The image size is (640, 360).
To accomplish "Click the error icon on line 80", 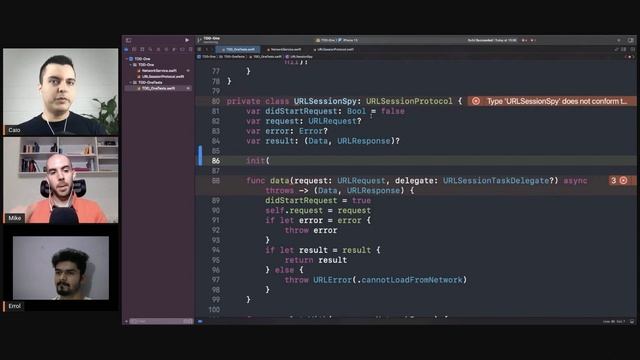I will (476, 101).
